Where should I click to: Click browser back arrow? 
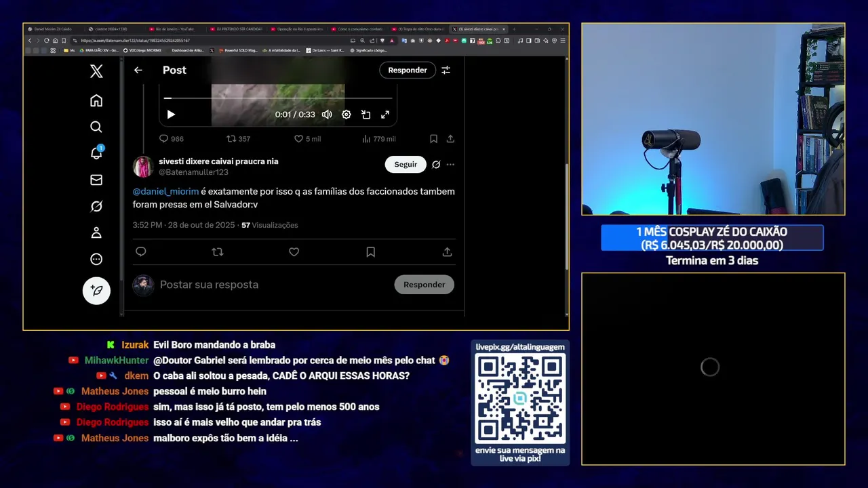[x=30, y=41]
